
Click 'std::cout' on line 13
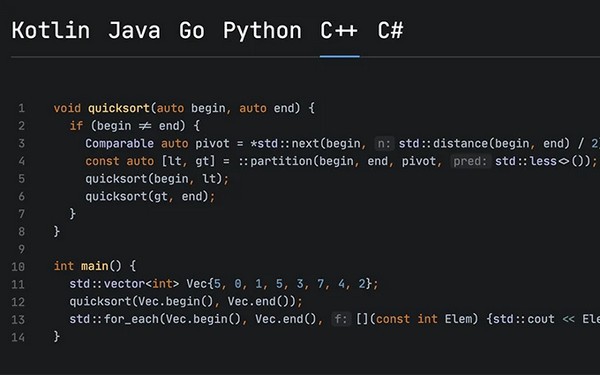coord(523,319)
